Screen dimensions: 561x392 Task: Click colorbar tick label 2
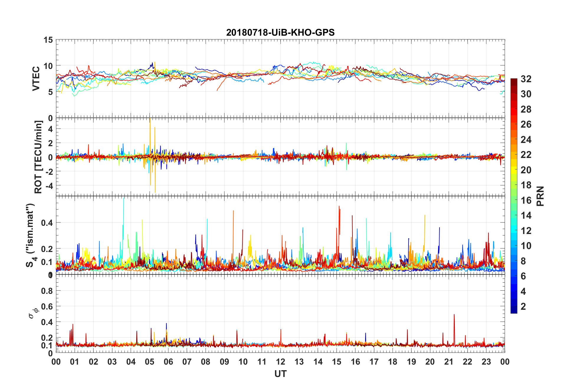click(523, 306)
